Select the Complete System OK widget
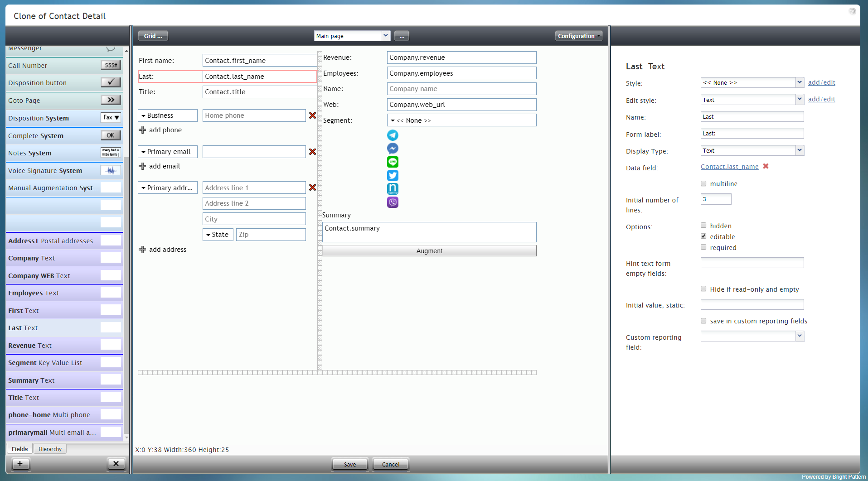Image resolution: width=868 pixels, height=481 pixels. (111, 135)
